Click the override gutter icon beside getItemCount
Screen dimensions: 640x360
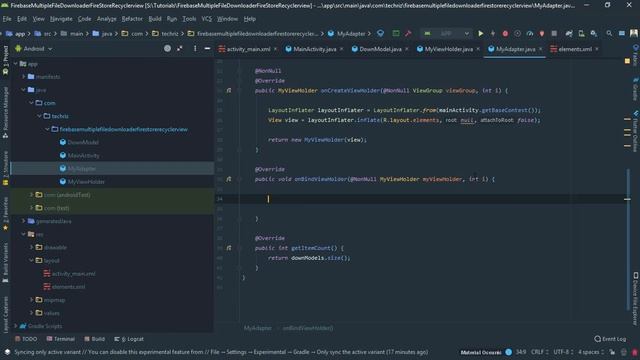pos(229,248)
